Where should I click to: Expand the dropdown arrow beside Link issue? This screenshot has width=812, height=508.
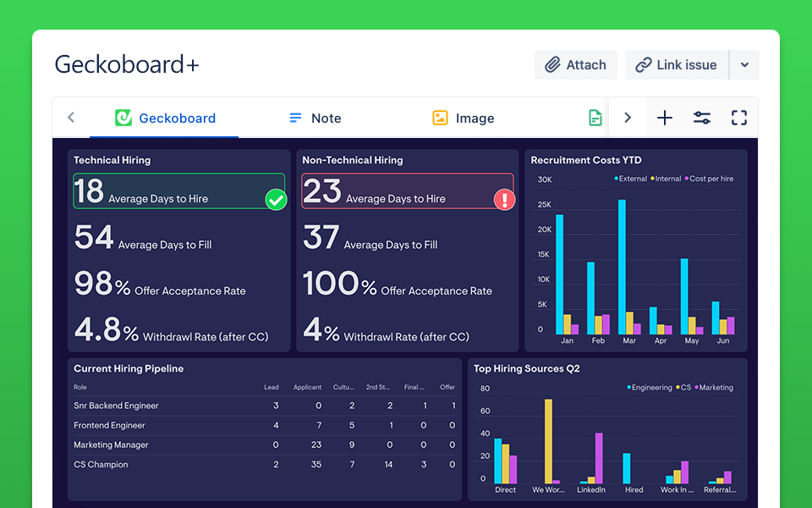(x=744, y=65)
